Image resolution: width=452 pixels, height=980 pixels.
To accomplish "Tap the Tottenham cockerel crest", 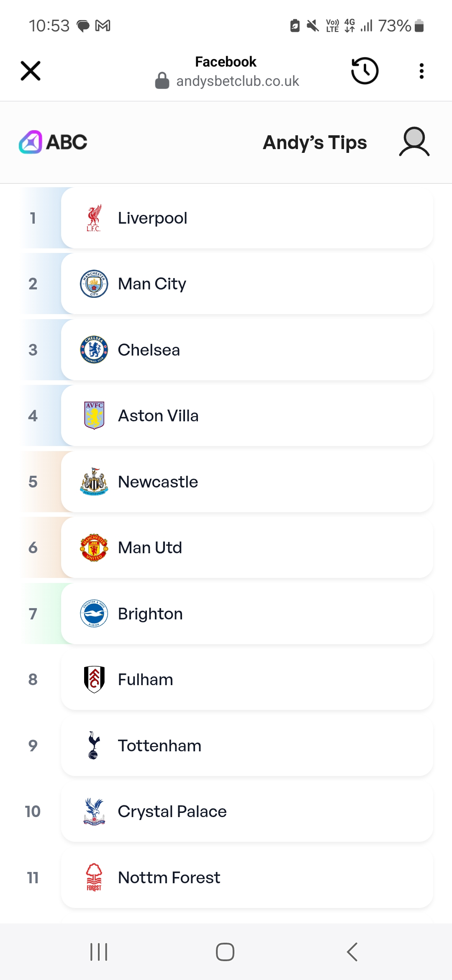I will tap(94, 745).
